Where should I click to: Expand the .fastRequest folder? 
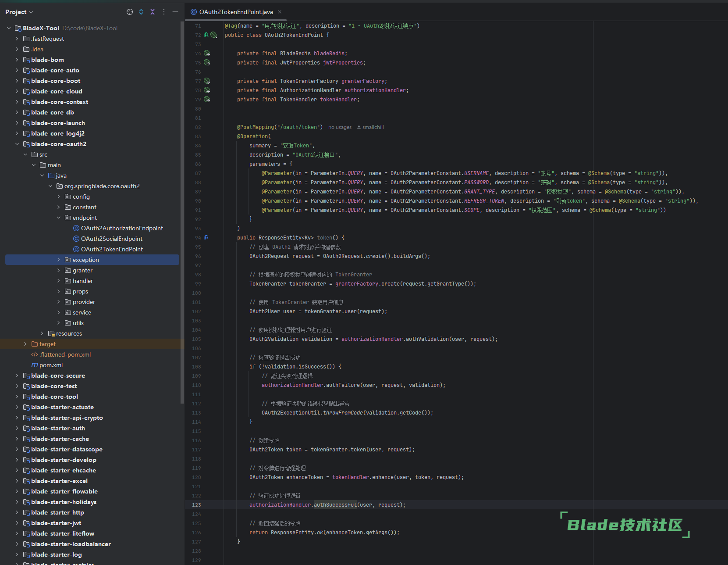coord(17,39)
